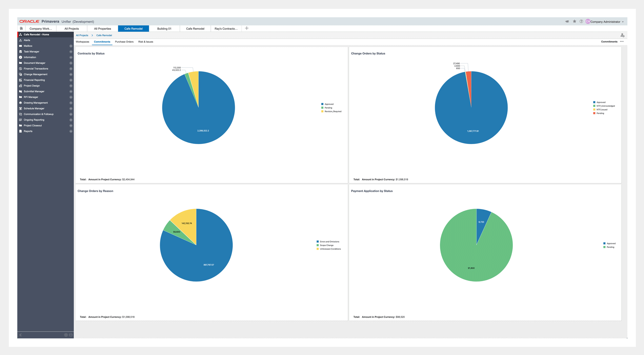Select the Schedule Manager module

pos(34,108)
